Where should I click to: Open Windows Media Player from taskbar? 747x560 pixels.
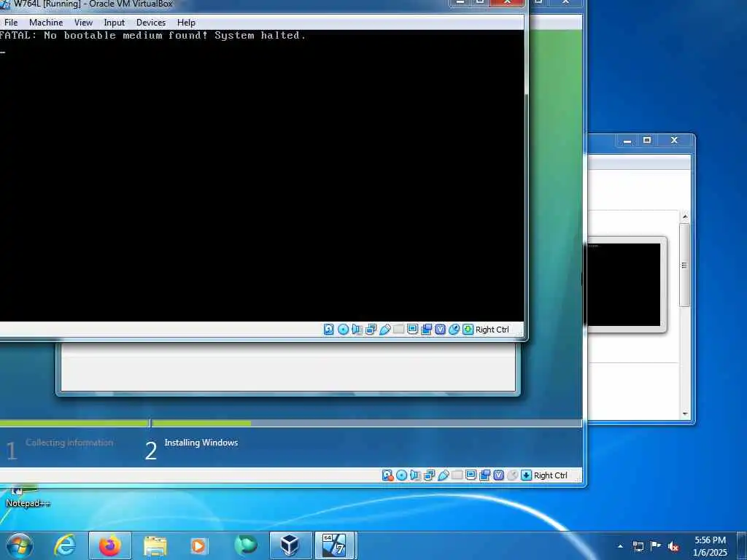click(x=198, y=545)
